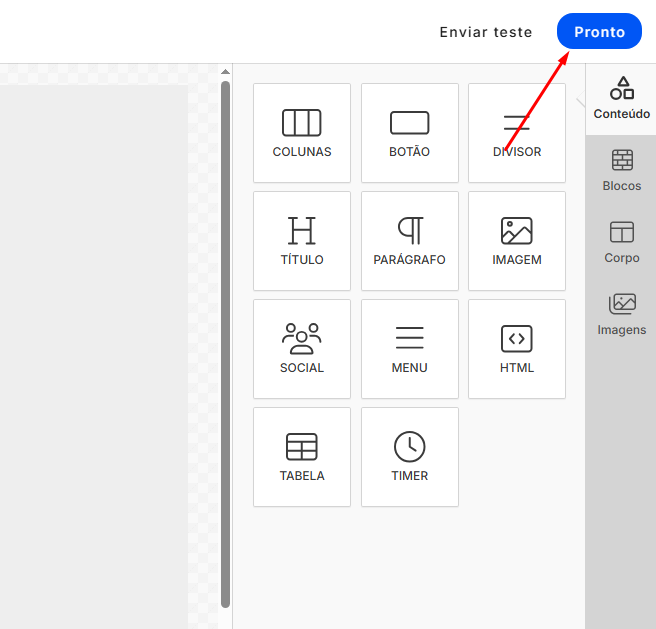
Task: Click the editor canvas vertical scrollbar
Action: tap(226, 343)
